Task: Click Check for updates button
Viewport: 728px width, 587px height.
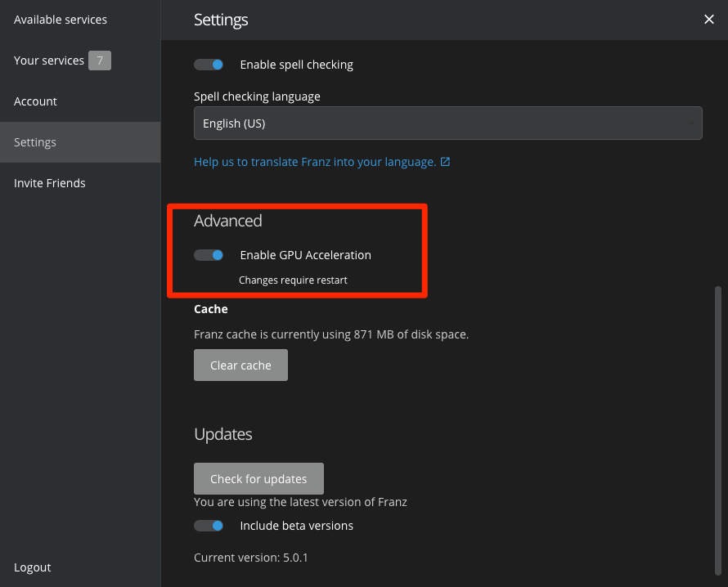Action: coord(258,478)
